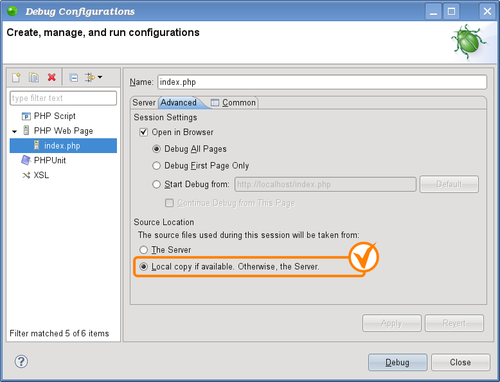Screen dimensions: 500x382
Task: Collapse the PHP Web Page tree node
Action: point(14,131)
